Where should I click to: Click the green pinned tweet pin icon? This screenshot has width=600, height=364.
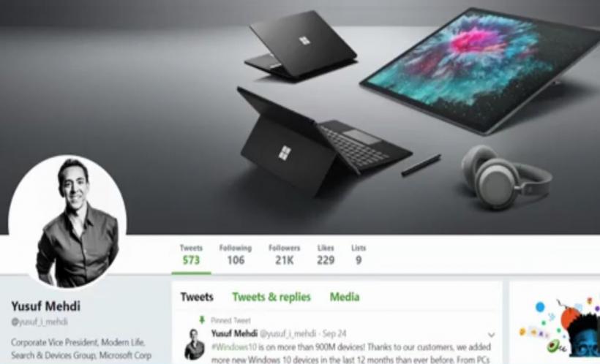click(x=202, y=320)
